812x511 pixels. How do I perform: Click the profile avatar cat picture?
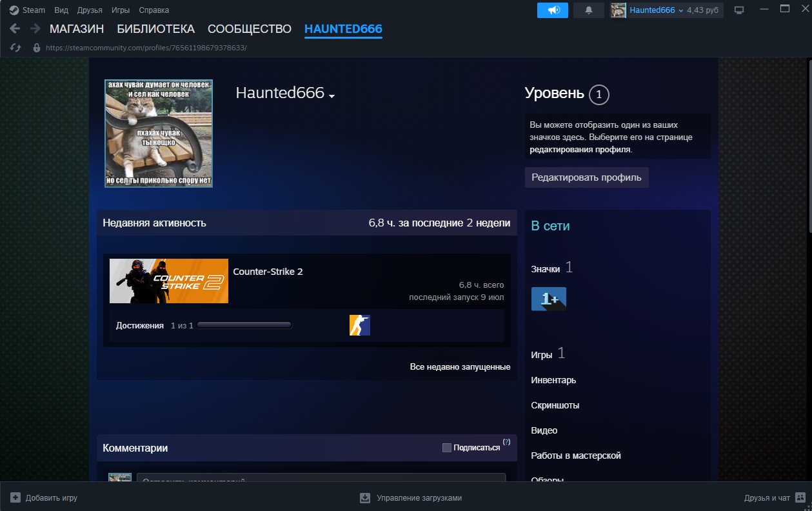click(159, 134)
